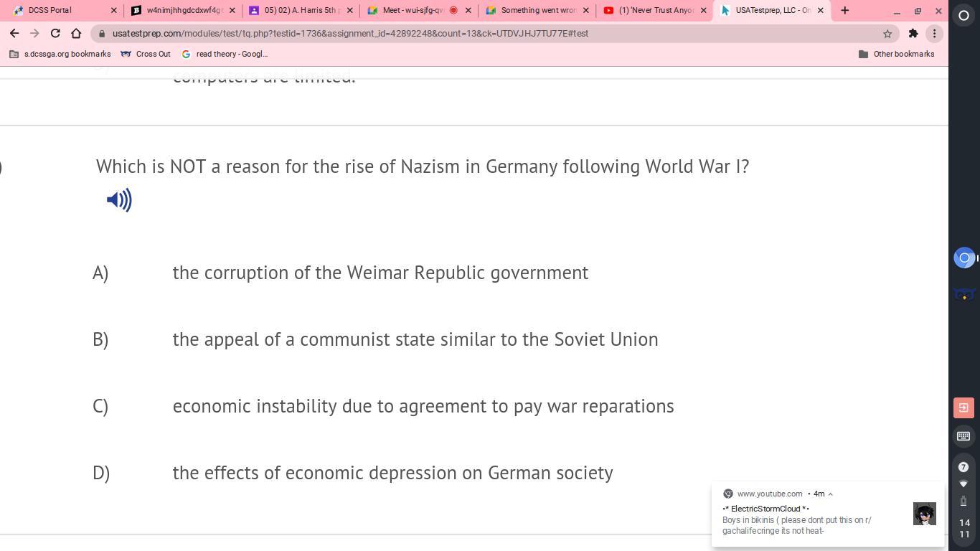Image resolution: width=980 pixels, height=551 pixels.
Task: Switch to the 'Something went wrong' tab
Action: coord(537,10)
